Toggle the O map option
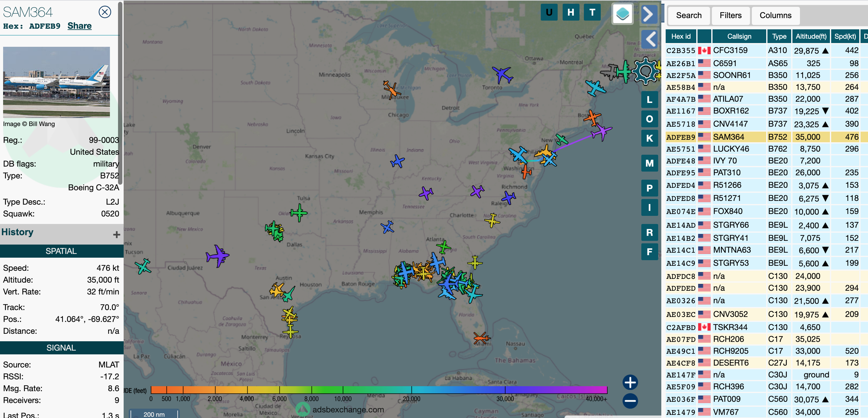This screenshot has width=868, height=418. [x=649, y=119]
